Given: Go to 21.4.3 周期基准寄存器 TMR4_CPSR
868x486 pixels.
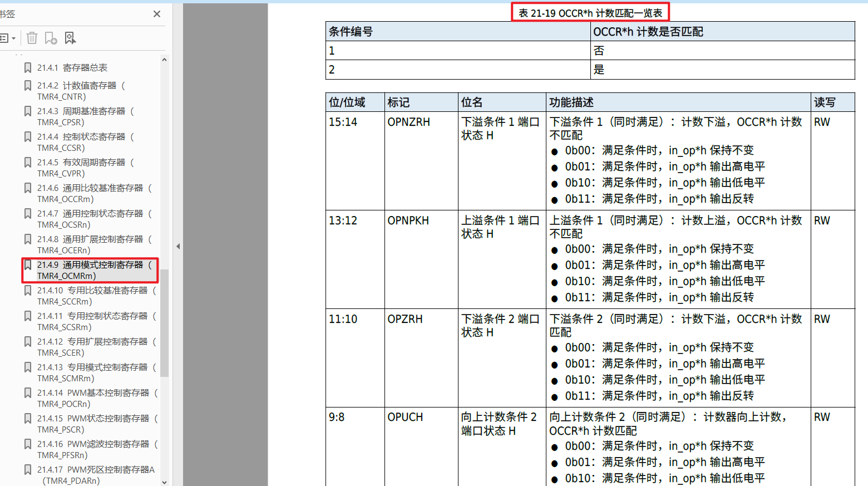Looking at the screenshot, I should click(86, 116).
